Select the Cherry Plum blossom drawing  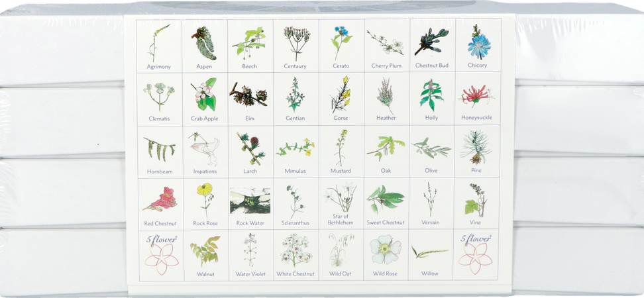tap(385, 43)
